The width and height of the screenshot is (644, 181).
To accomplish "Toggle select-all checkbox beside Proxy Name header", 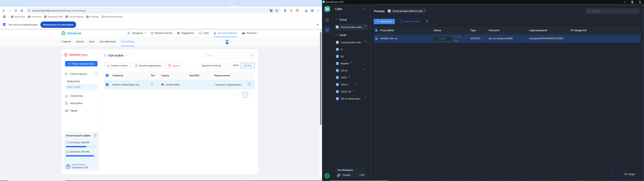I will pyautogui.click(x=376, y=31).
